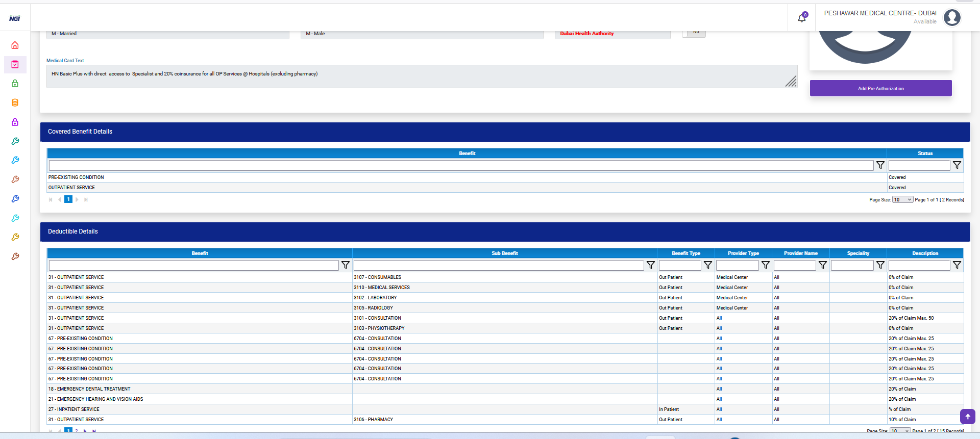This screenshot has width=980, height=439.
Task: Open Page Size dropdown under Covered Benefit Details
Action: (x=902, y=200)
